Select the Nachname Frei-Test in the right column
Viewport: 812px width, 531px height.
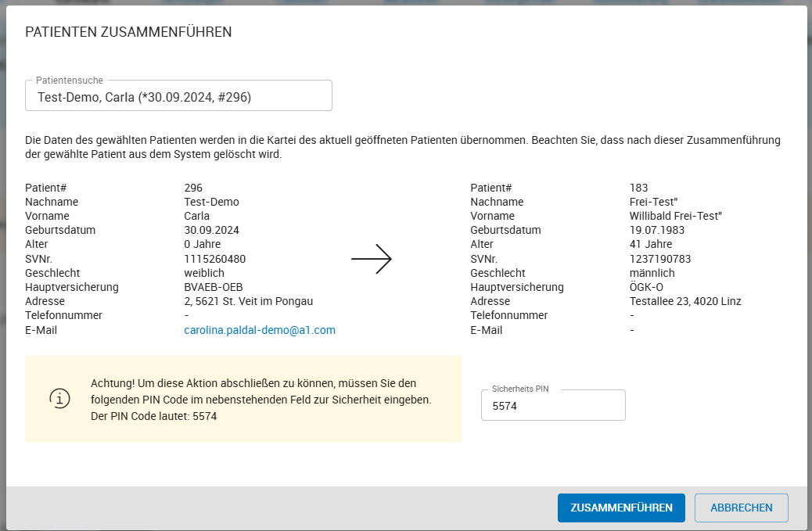coord(651,201)
